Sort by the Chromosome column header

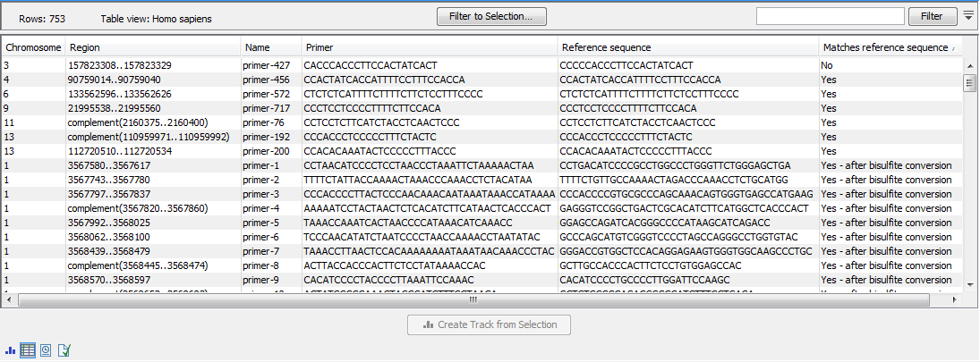coord(33,46)
